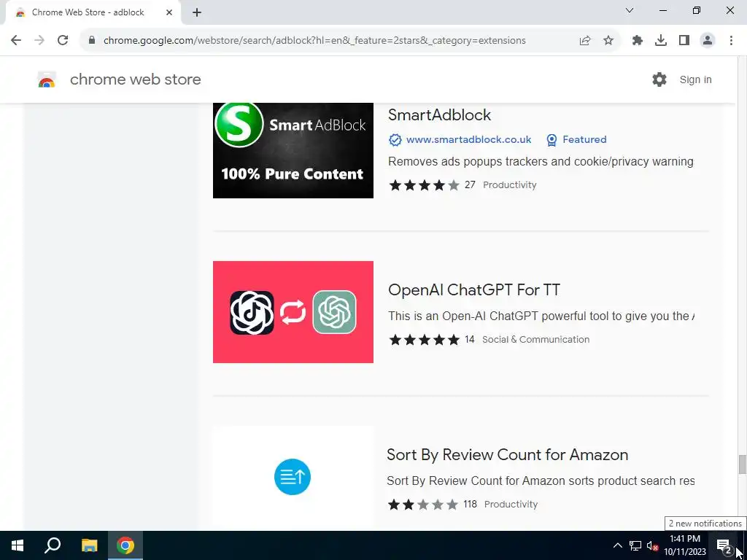The height and width of the screenshot is (560, 747).
Task: Click the browser forward arrow
Action: 39,41
